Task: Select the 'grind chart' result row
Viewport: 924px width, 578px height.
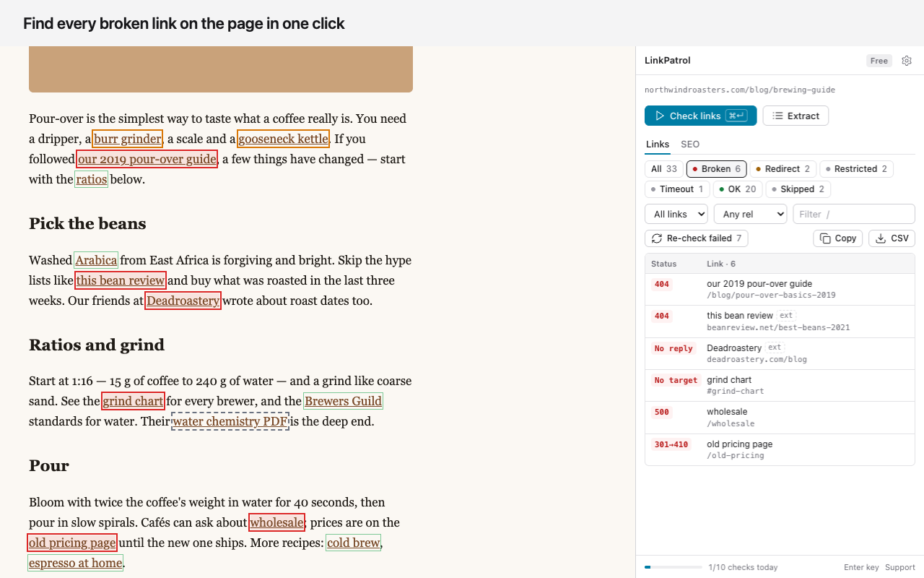Action: [x=780, y=386]
